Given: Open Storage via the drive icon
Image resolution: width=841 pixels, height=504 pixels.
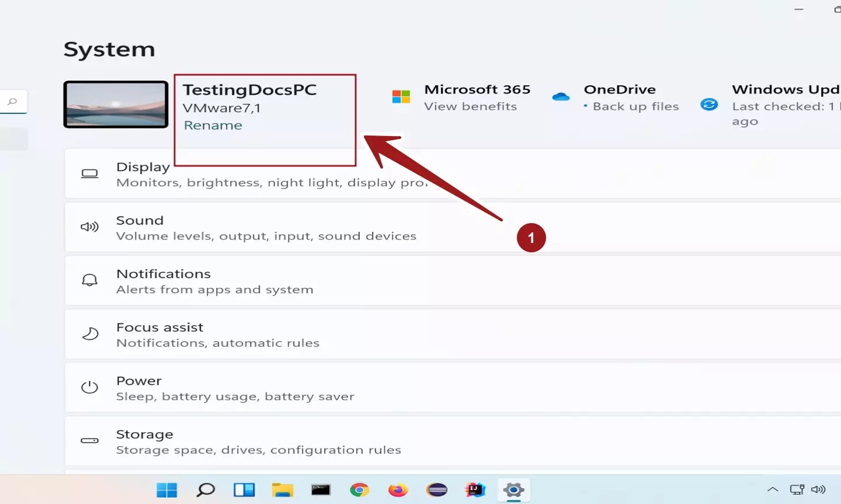Looking at the screenshot, I should pos(89,441).
